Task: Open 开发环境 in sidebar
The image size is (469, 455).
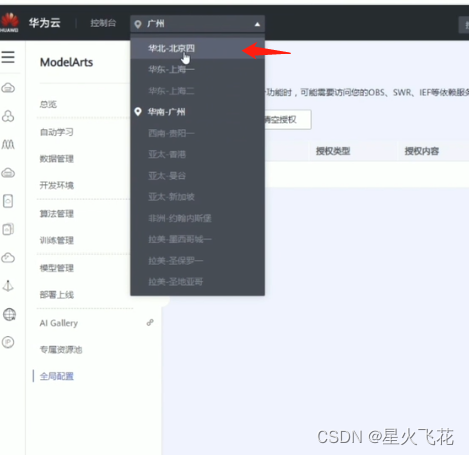Action: [57, 185]
